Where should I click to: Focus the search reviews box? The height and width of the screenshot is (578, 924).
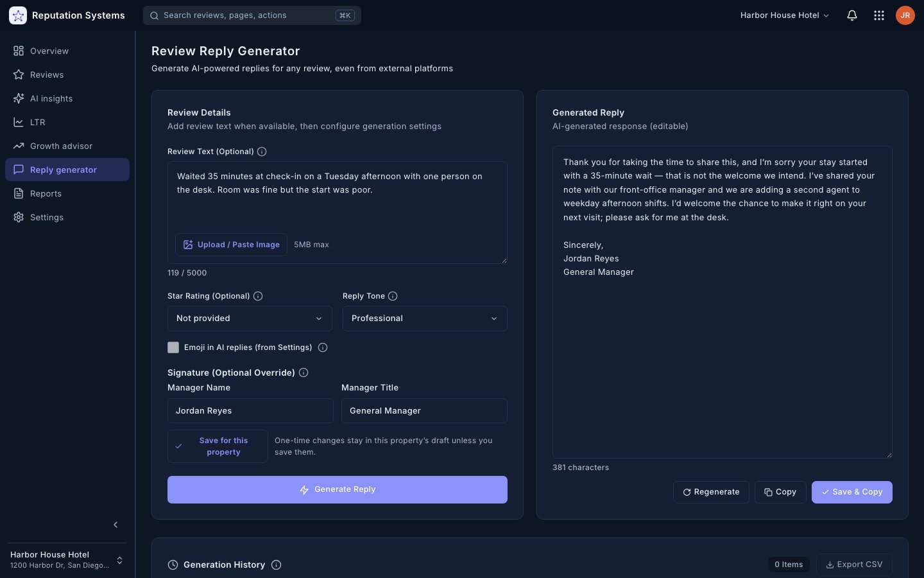[x=252, y=15]
